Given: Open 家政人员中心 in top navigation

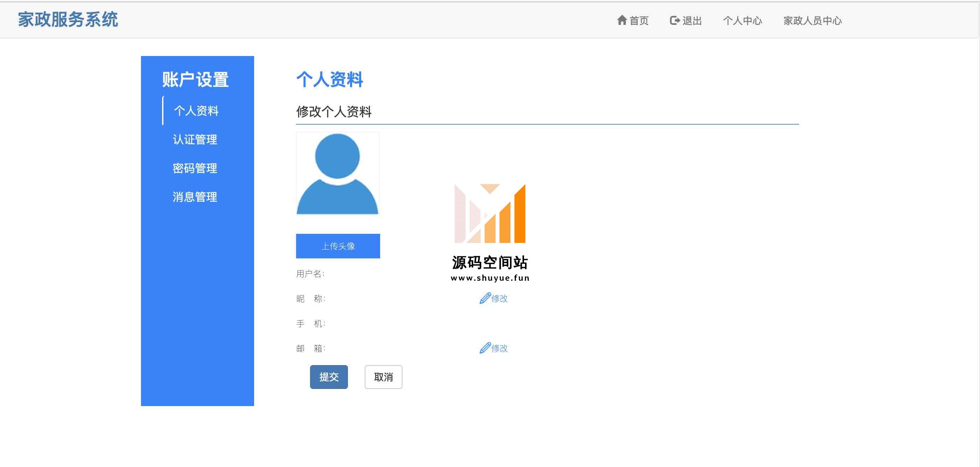Looking at the screenshot, I should pos(812,21).
